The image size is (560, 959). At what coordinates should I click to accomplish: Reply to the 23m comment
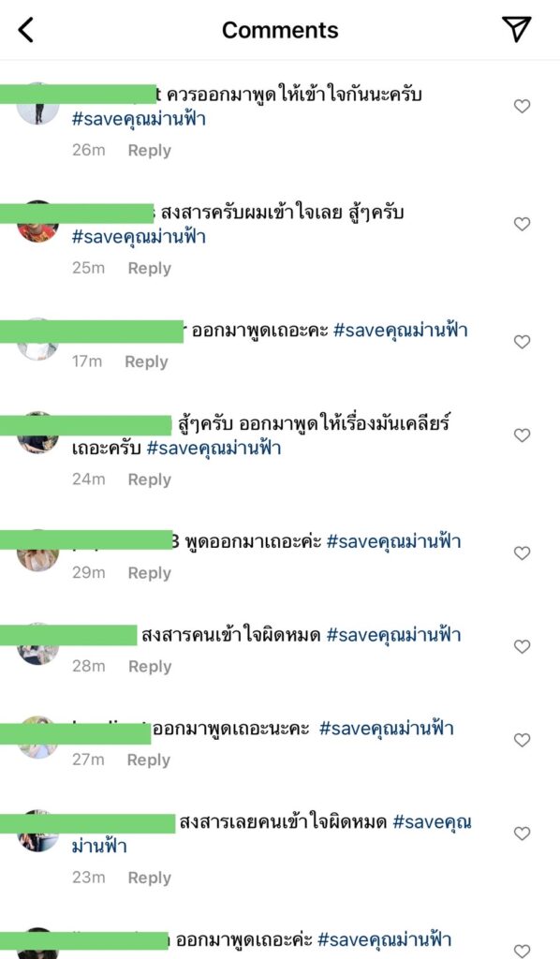pyautogui.click(x=149, y=878)
